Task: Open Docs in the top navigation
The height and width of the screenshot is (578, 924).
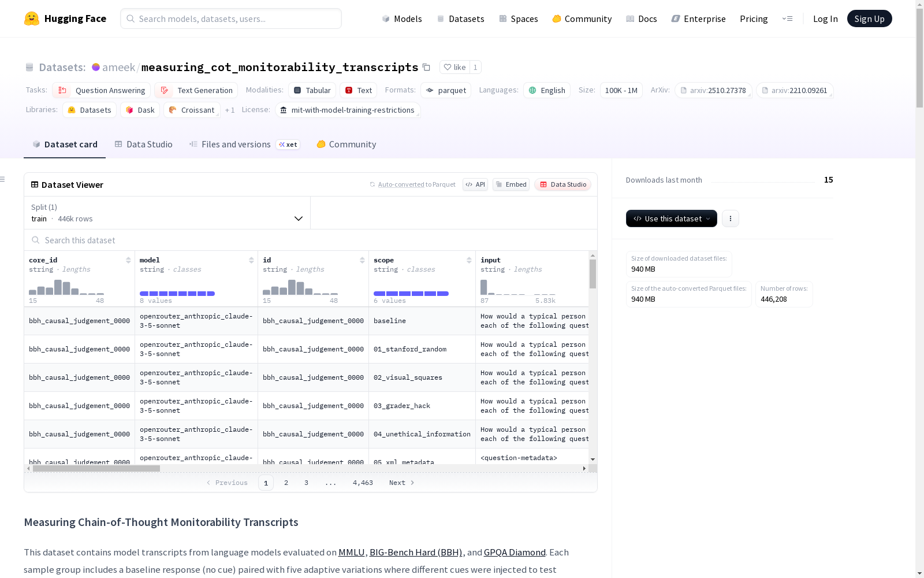Action: (642, 18)
